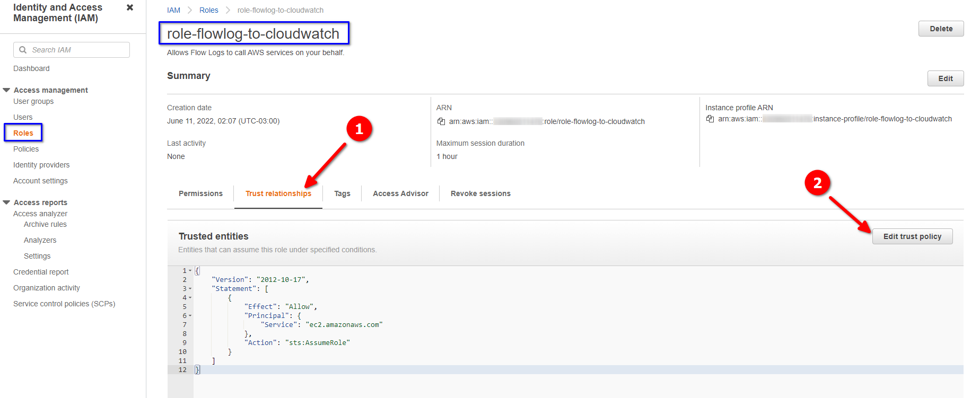This screenshot has height=398, width=980.
Task: Close the IAM navigation panel
Action: pyautogui.click(x=130, y=7)
